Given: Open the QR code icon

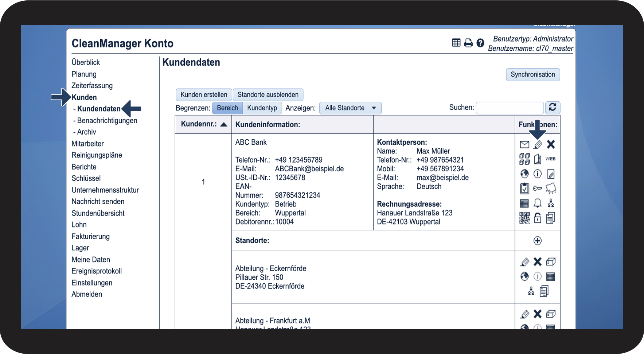Looking at the screenshot, I should pos(524,218).
